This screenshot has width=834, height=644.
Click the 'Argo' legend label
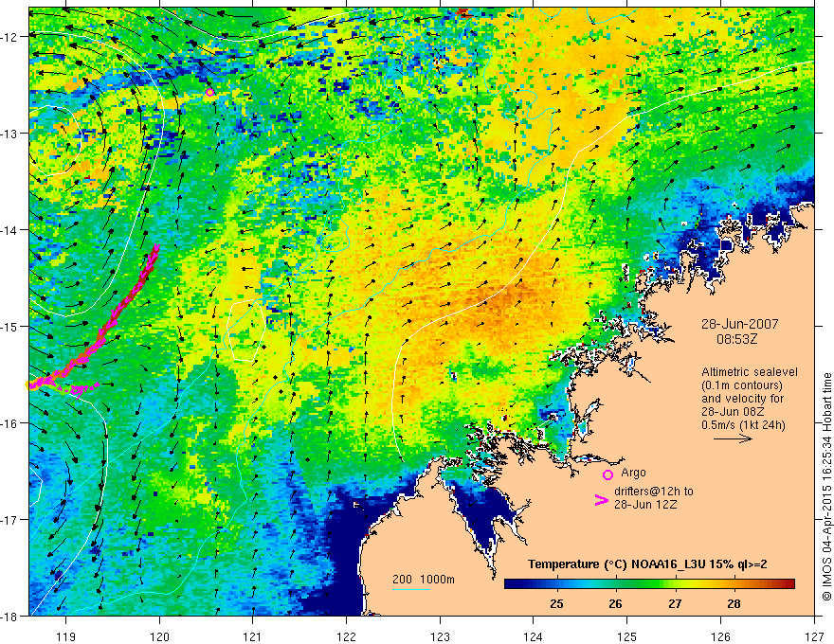pyautogui.click(x=633, y=473)
